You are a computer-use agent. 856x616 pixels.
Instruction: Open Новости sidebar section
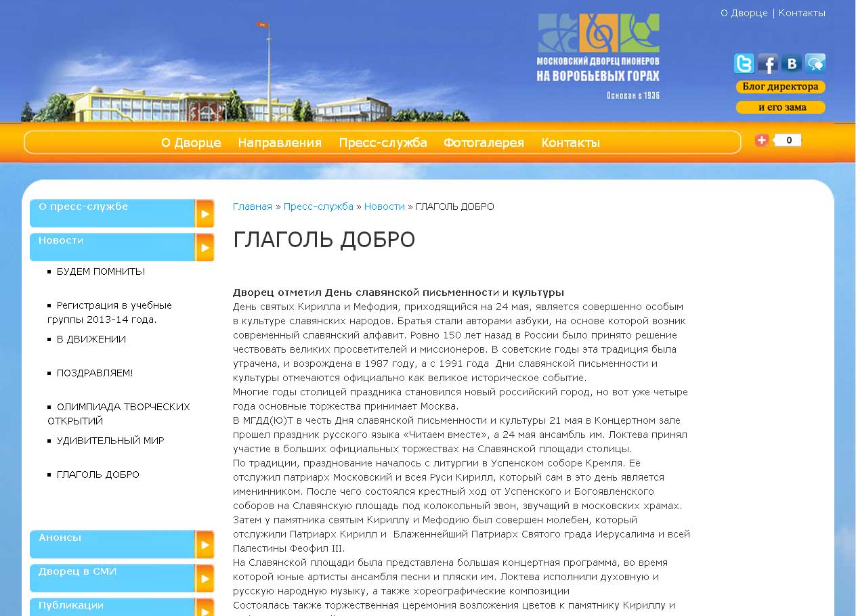(112, 247)
